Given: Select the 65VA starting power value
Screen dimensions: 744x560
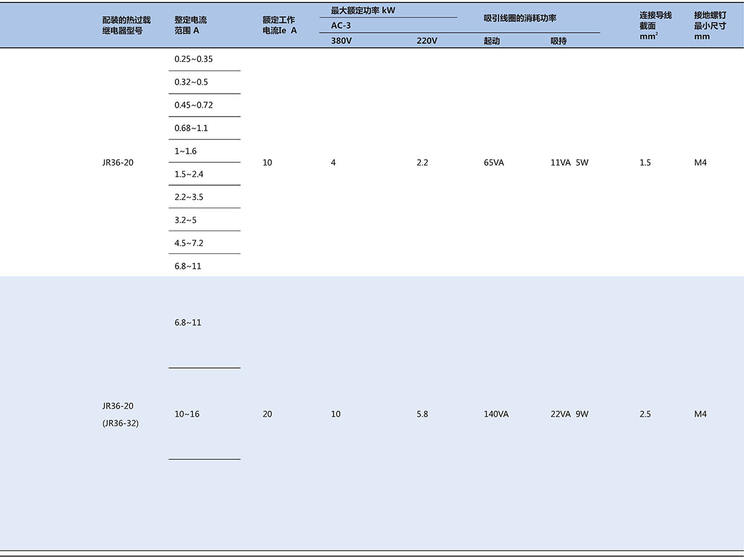Looking at the screenshot, I should click(494, 163).
